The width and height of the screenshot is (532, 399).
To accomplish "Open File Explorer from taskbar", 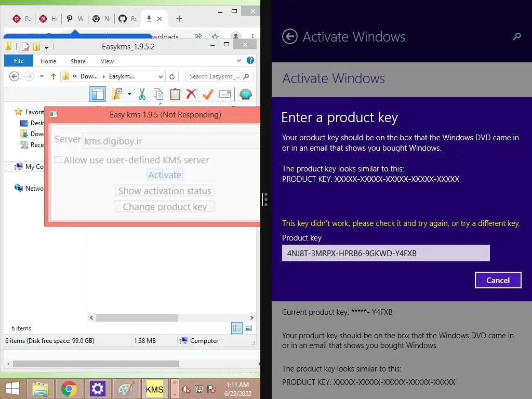I will click(41, 389).
